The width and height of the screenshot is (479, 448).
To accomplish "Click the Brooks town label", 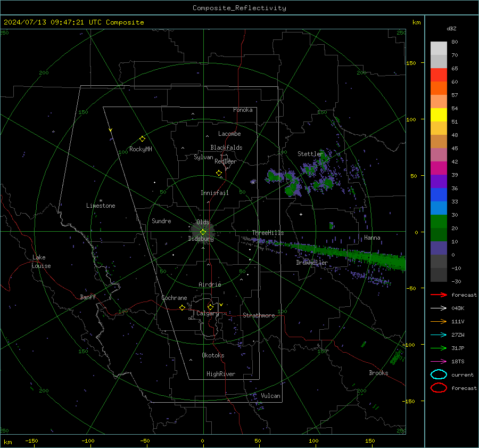I will tap(378, 373).
